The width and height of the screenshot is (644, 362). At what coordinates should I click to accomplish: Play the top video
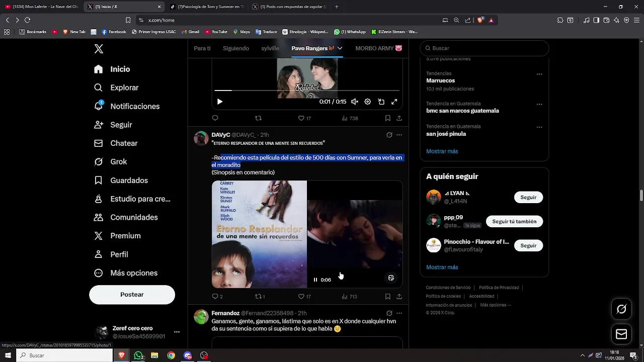(220, 102)
